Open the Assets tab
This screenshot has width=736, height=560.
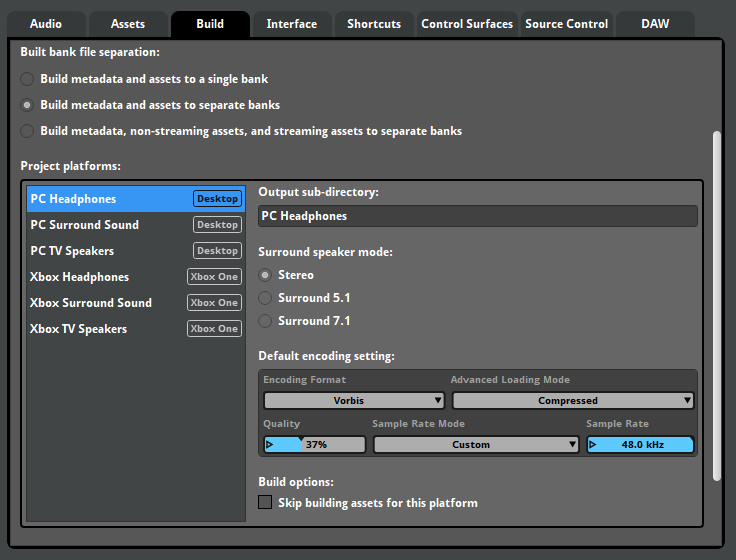click(127, 24)
